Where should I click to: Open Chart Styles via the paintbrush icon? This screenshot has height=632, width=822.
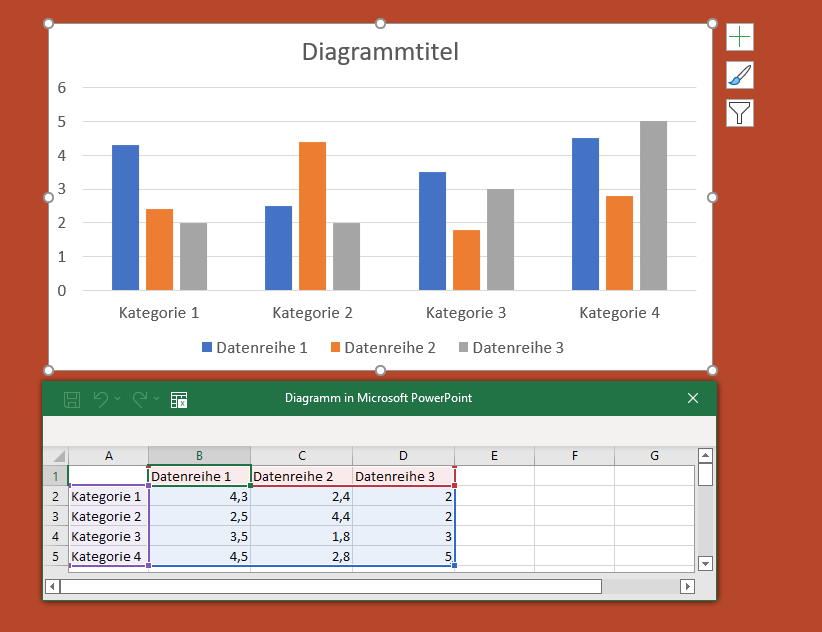click(739, 75)
